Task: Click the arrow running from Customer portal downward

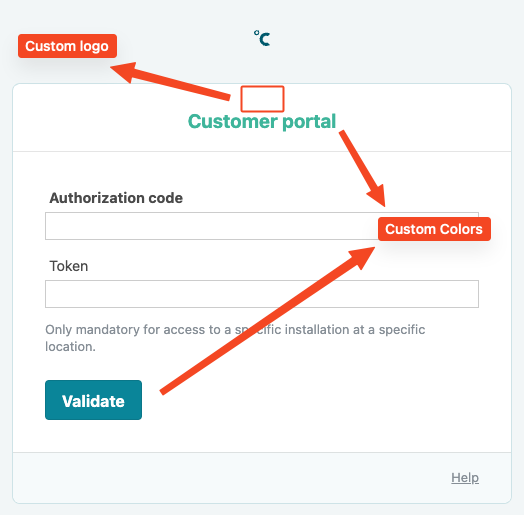Action: coord(363,167)
